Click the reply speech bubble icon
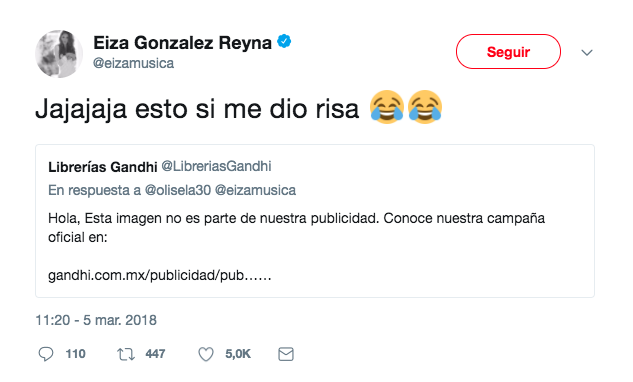The height and width of the screenshot is (382, 633). point(46,354)
